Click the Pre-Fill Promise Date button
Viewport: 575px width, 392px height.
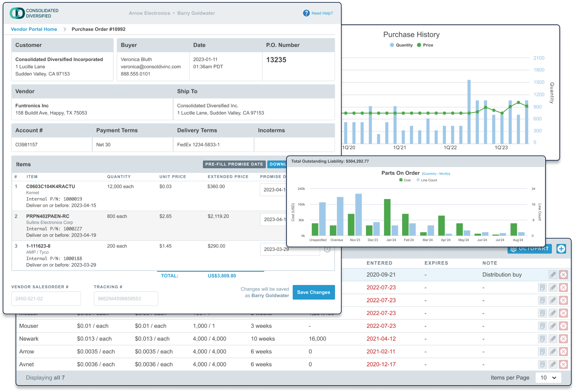[x=234, y=164]
